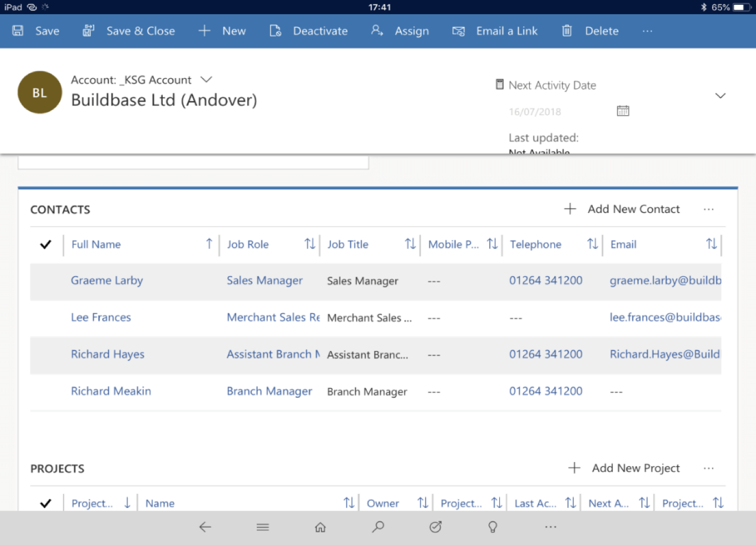
Task: Open the hamburger menu in bottom bar
Action: tap(263, 527)
